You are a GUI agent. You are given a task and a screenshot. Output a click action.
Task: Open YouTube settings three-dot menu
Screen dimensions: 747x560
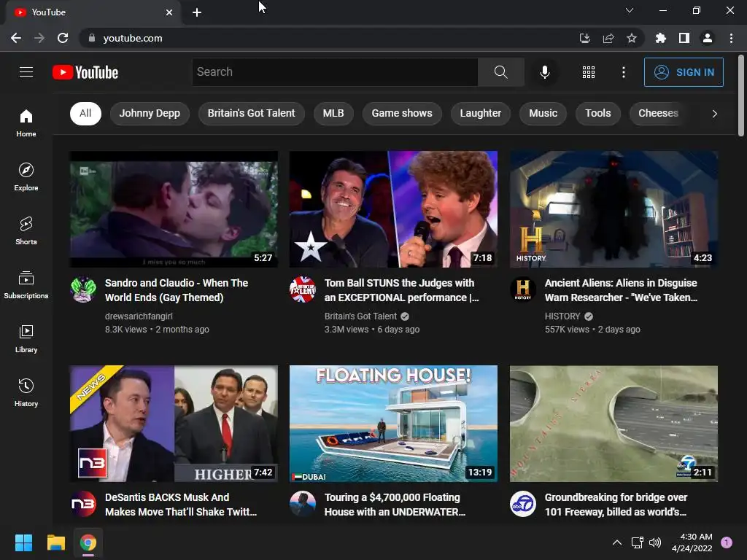pyautogui.click(x=623, y=72)
